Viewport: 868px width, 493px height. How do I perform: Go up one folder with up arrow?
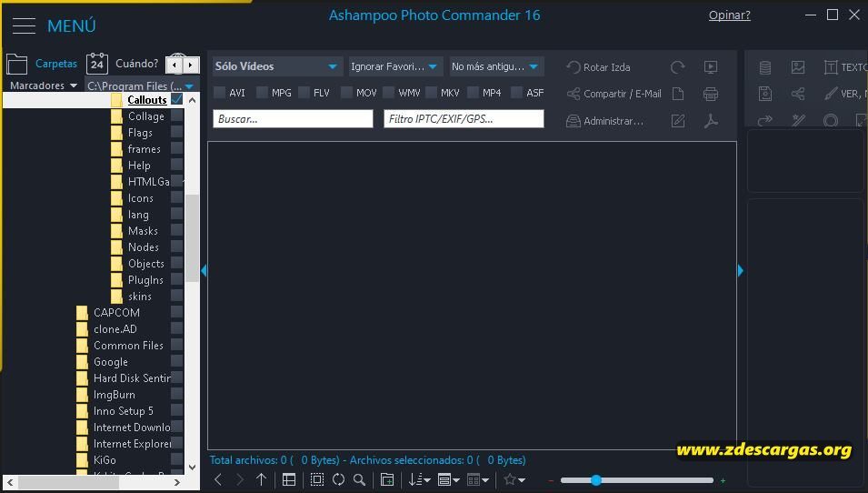[261, 479]
